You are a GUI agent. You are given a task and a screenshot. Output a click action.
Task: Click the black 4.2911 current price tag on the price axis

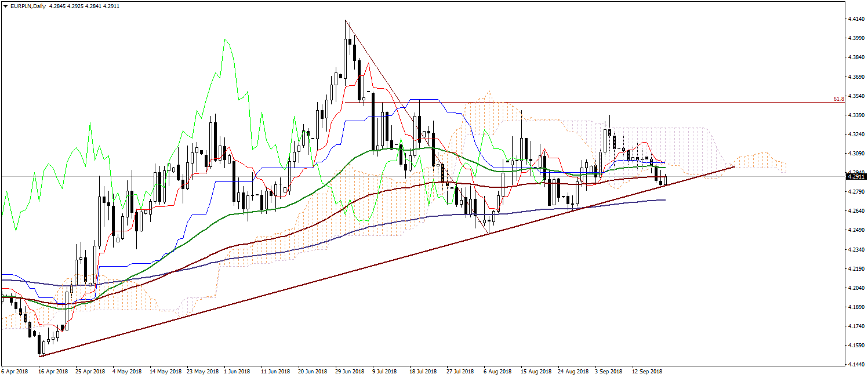(856, 176)
